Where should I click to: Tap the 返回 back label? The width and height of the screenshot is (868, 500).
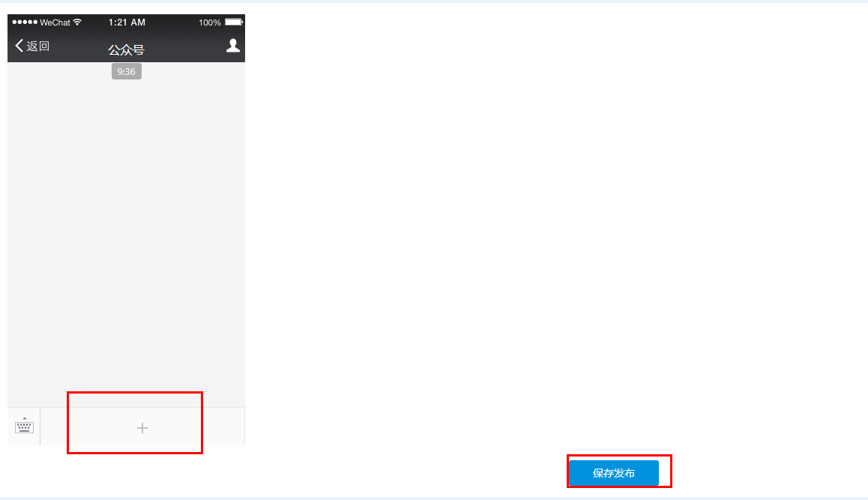coord(38,46)
